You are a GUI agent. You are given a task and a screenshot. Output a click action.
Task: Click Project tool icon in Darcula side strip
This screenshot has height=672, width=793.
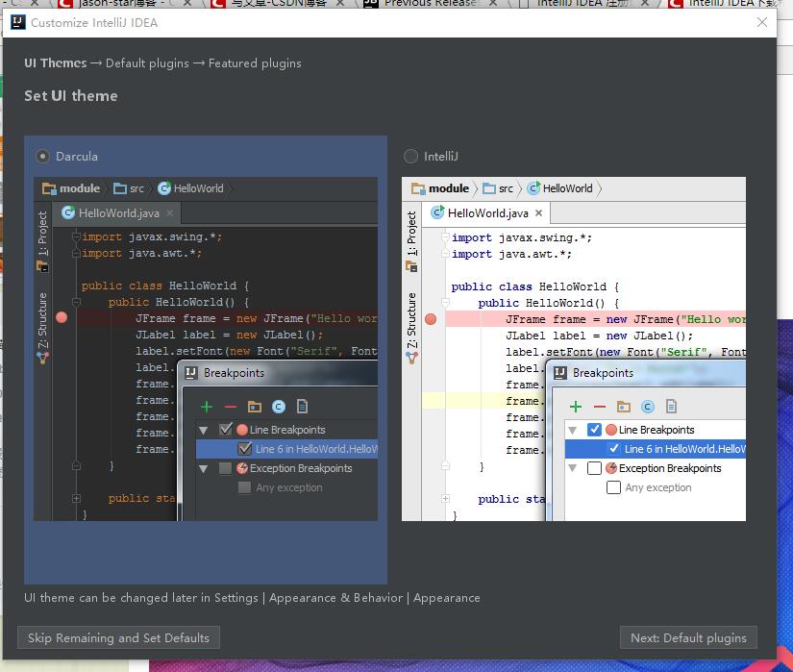point(42,266)
